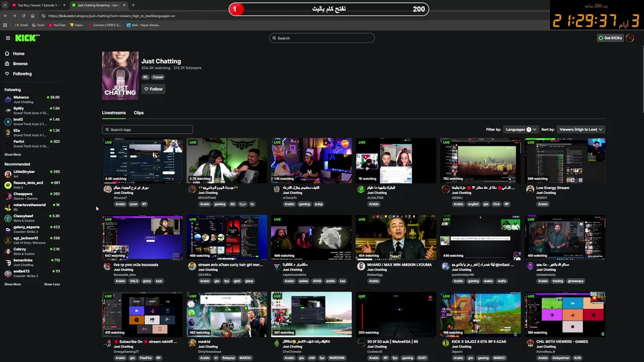The image size is (644, 362).
Task: Expand Show More under Following
Action: point(13,155)
